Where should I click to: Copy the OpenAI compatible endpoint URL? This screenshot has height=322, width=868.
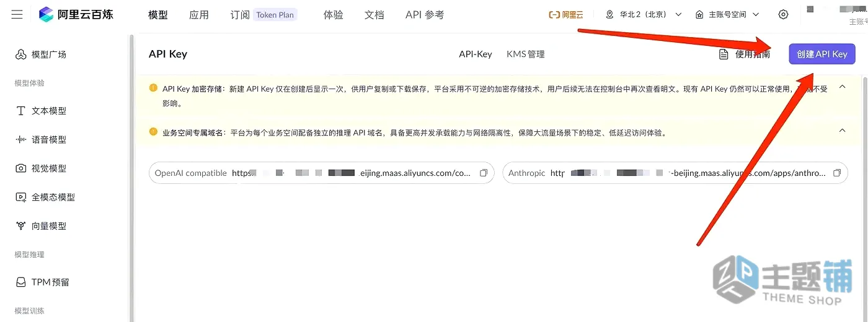[x=484, y=173]
